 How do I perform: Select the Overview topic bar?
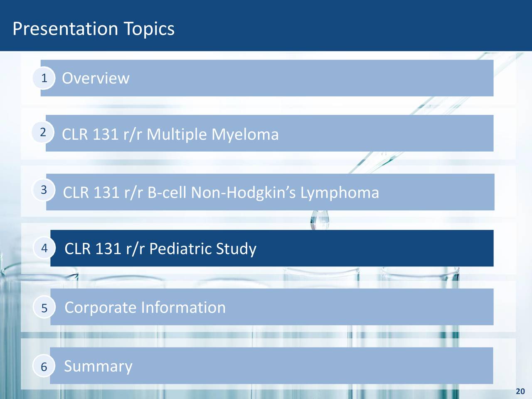(x=267, y=78)
